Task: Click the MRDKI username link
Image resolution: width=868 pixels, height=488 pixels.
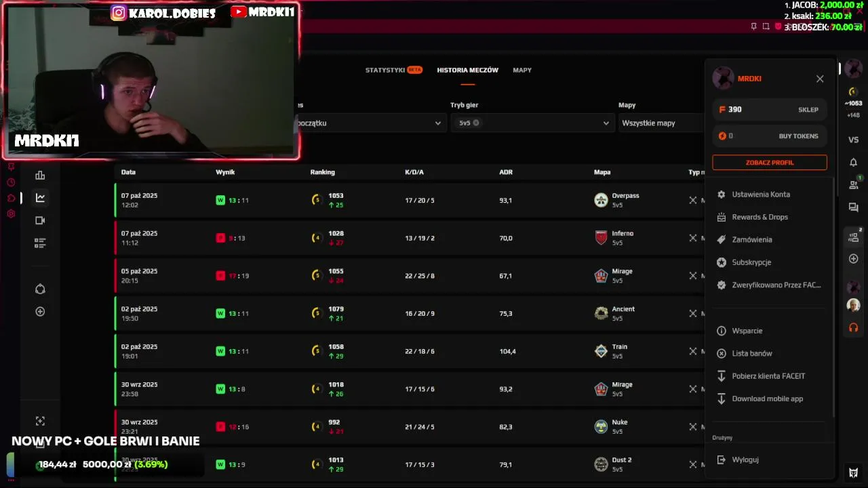Action: [x=749, y=79]
